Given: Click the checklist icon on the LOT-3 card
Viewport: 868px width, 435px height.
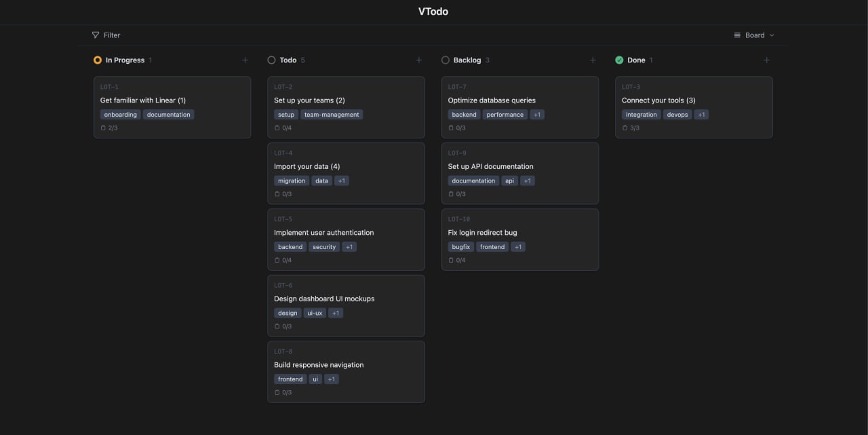Looking at the screenshot, I should [x=624, y=128].
